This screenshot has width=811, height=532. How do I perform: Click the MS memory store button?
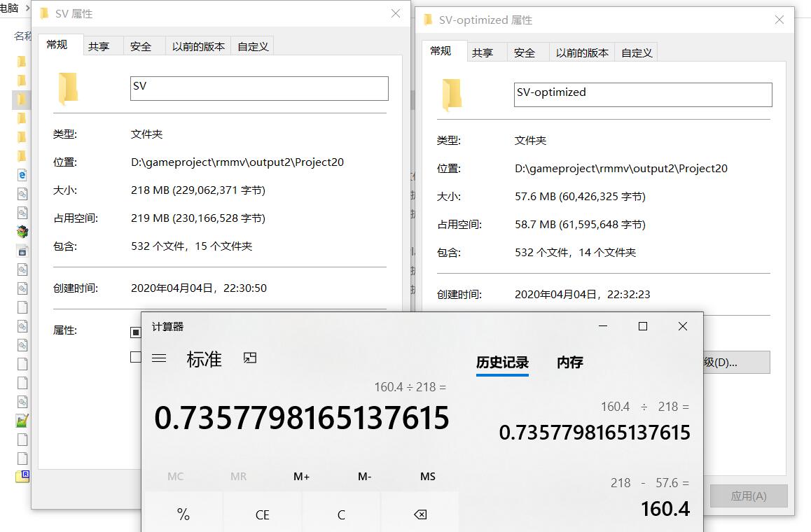[x=427, y=476]
